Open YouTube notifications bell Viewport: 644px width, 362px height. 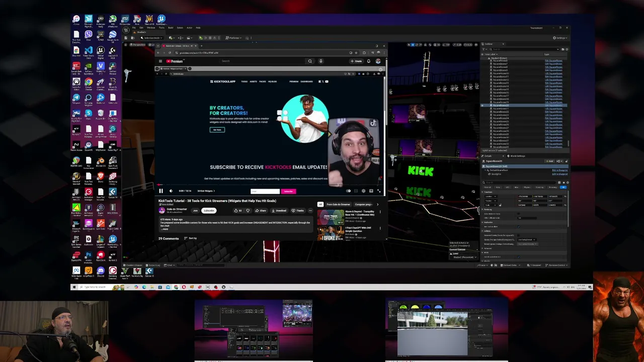click(x=368, y=61)
